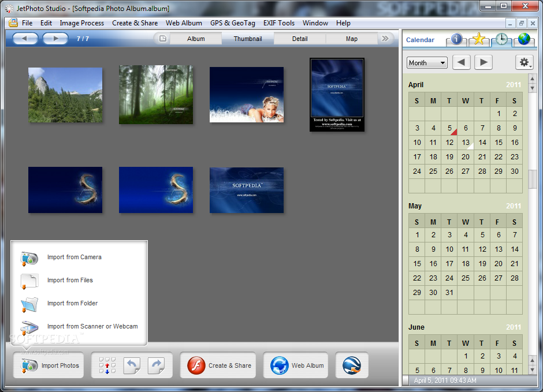Restore the inner album document window
543x392 pixels.
[x=521, y=23]
